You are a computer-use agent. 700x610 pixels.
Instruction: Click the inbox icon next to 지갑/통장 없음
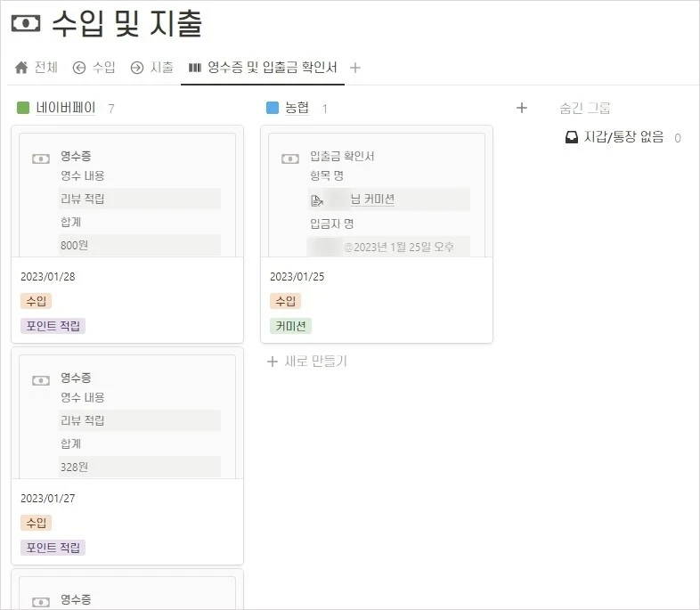(572, 137)
